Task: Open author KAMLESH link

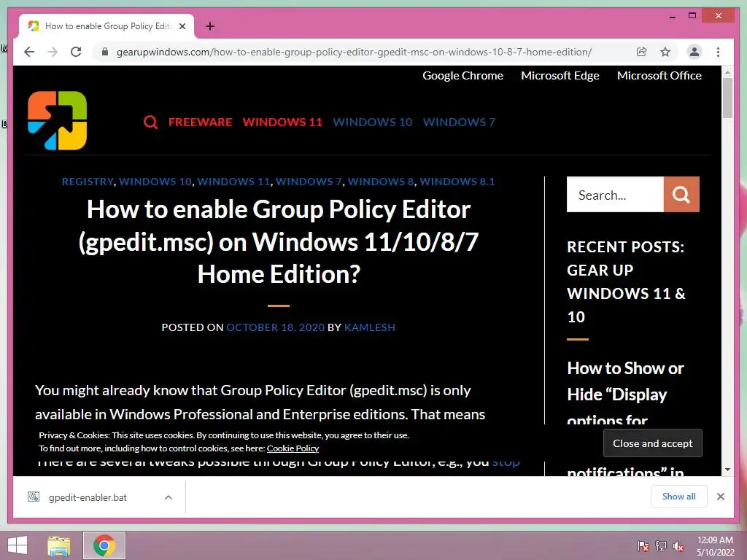Action: click(370, 327)
